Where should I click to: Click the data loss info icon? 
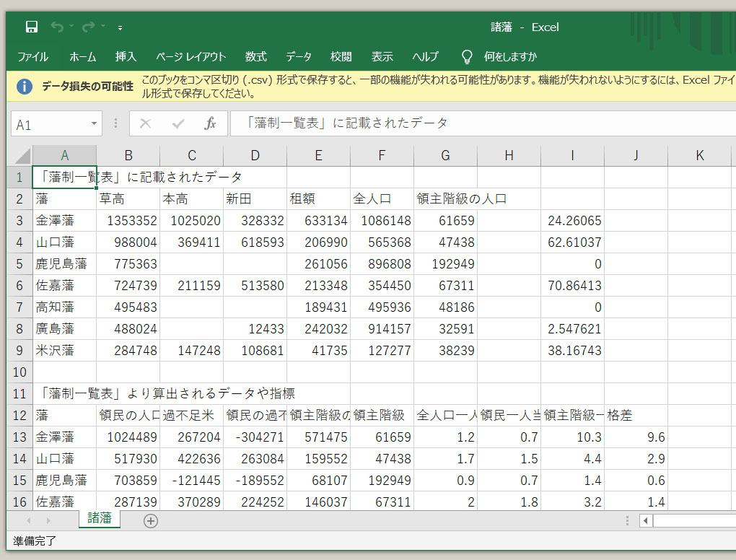[x=25, y=87]
